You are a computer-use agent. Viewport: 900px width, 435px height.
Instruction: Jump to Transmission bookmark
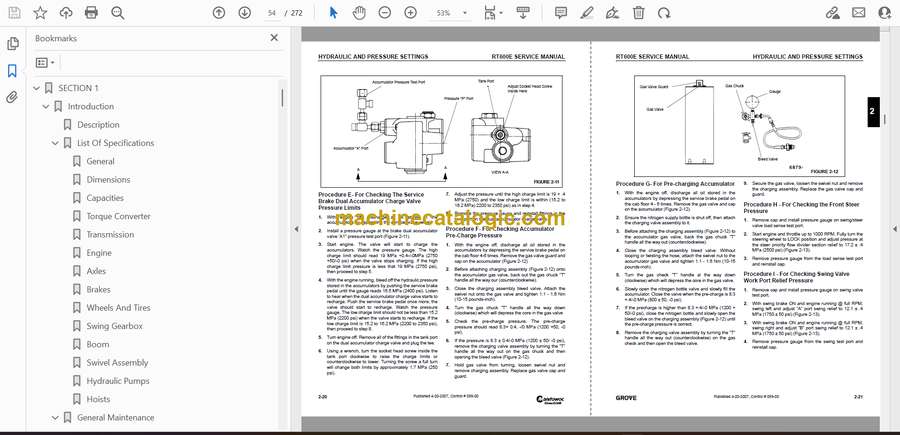coord(110,235)
